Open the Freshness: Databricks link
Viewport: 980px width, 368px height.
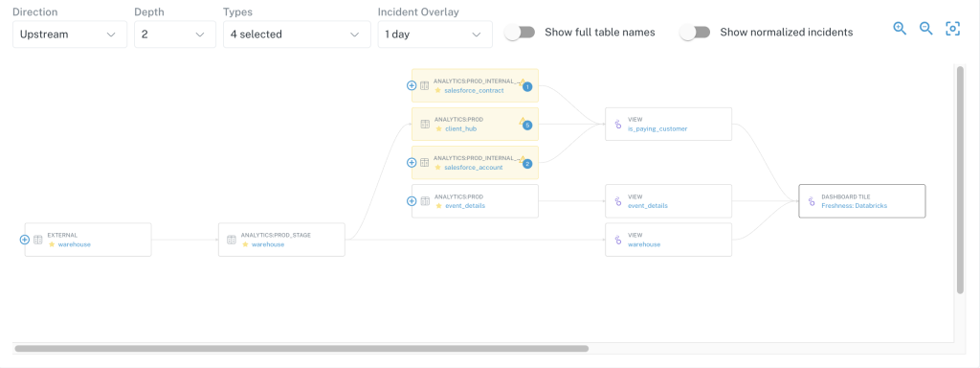coord(854,205)
